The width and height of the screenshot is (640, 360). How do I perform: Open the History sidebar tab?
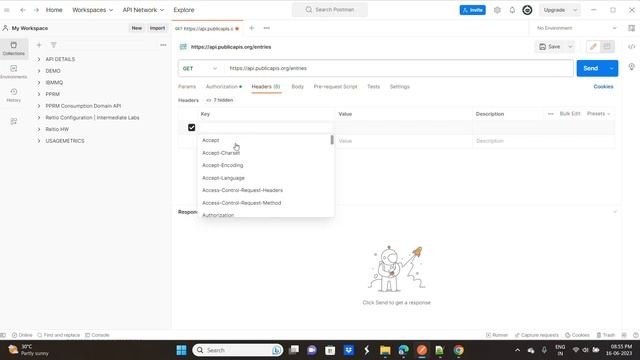(x=13, y=95)
